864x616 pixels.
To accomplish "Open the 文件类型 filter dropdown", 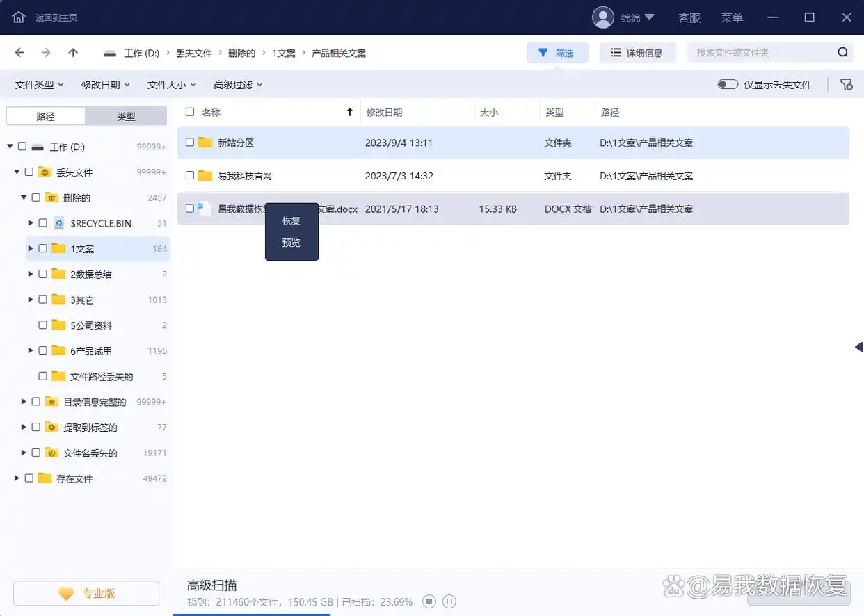I will pos(38,84).
